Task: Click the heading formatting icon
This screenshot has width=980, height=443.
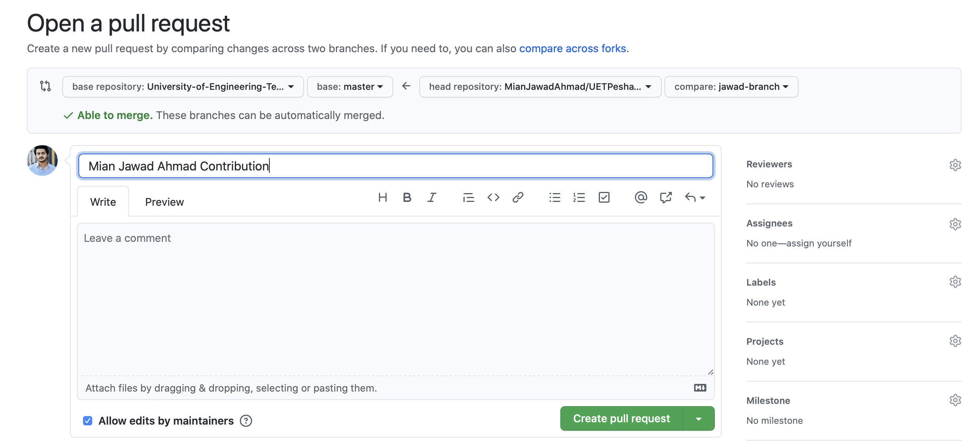Action: pyautogui.click(x=382, y=198)
